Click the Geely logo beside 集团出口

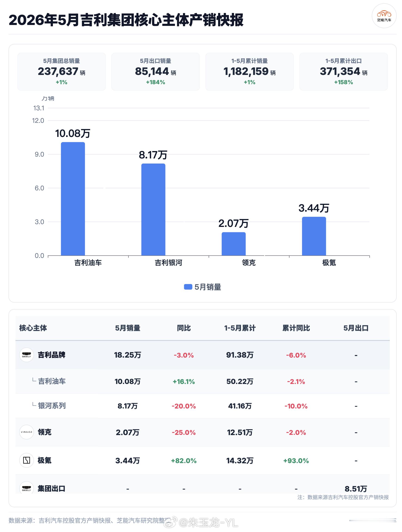point(26,488)
